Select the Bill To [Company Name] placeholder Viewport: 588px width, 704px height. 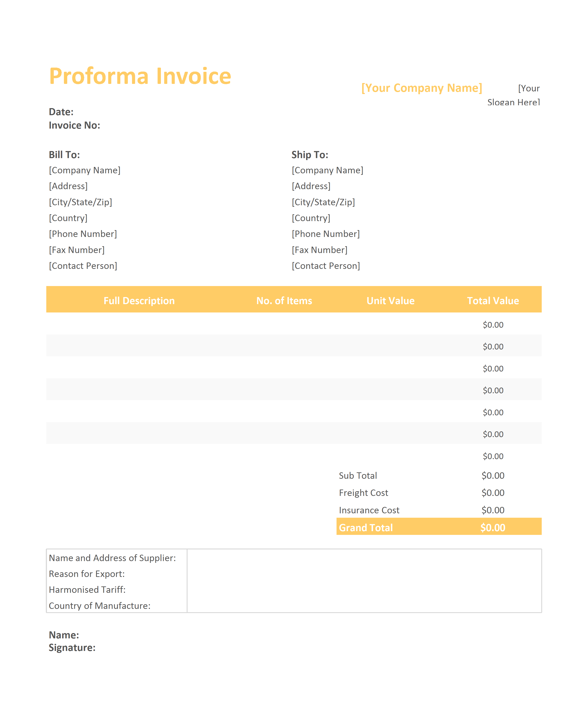click(x=85, y=170)
